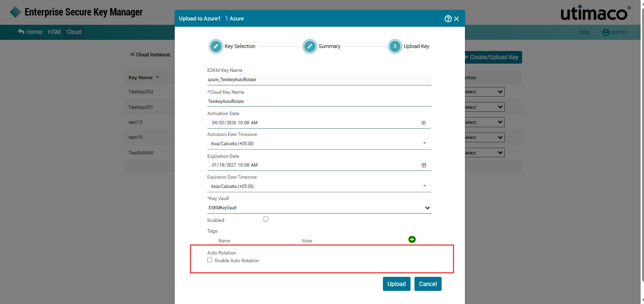
Task: Open the HSM menu item
Action: 54,32
